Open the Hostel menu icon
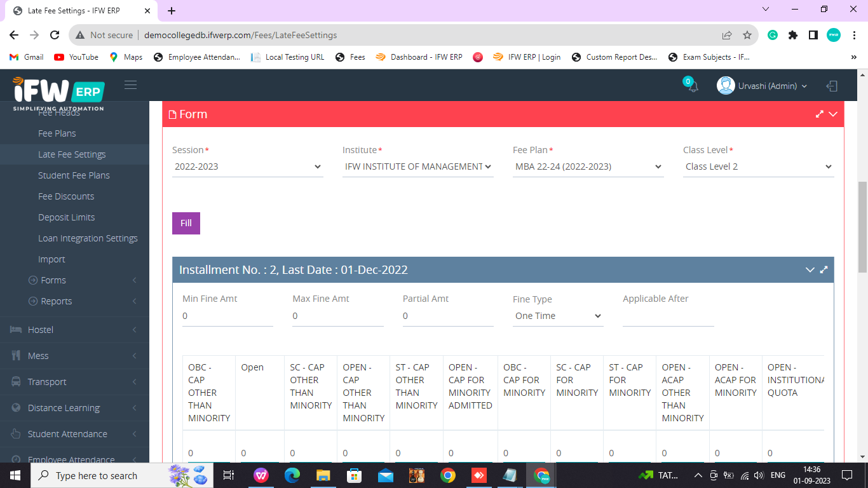This screenshot has height=488, width=868. click(15, 330)
